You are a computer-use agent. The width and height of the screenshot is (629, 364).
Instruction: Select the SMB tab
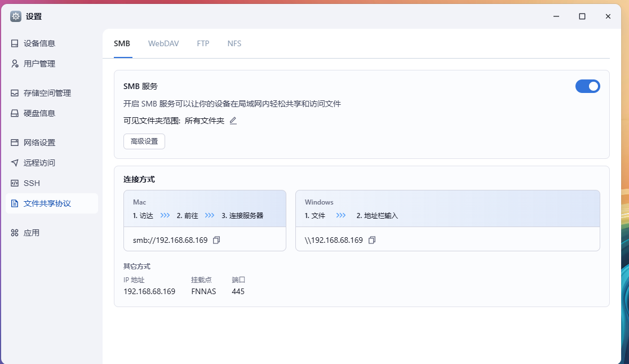tap(122, 43)
